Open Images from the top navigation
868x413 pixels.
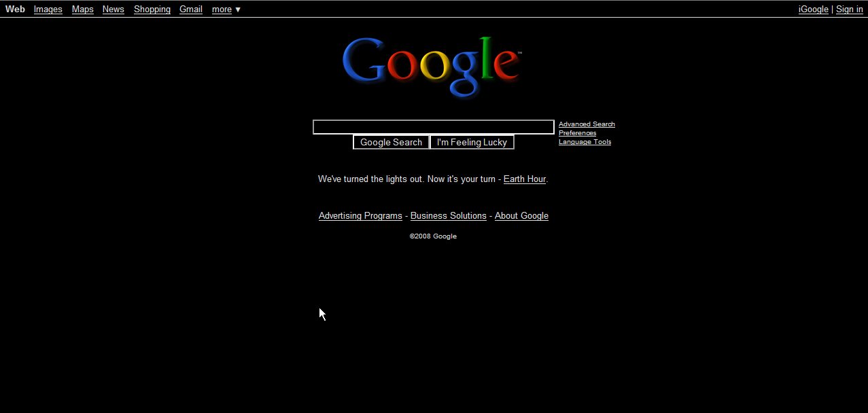(x=48, y=10)
